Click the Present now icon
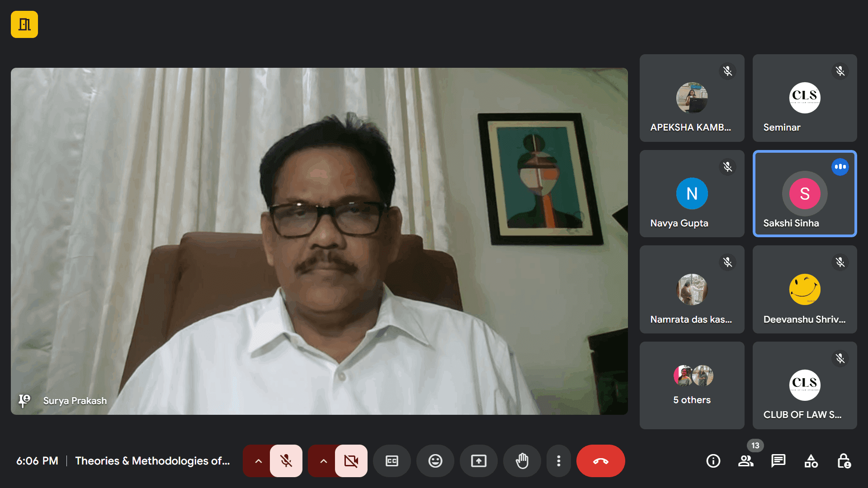868x488 pixels. (x=479, y=461)
